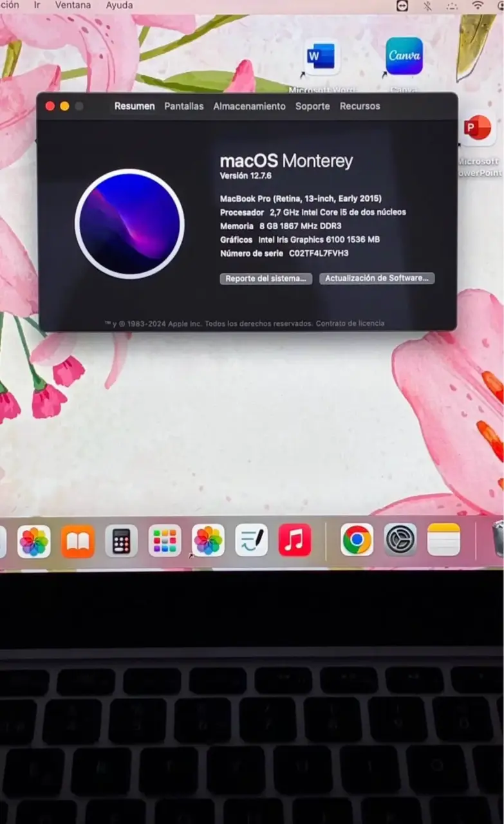Open the Wi-Fi menu bar icon

pyautogui.click(x=478, y=5)
